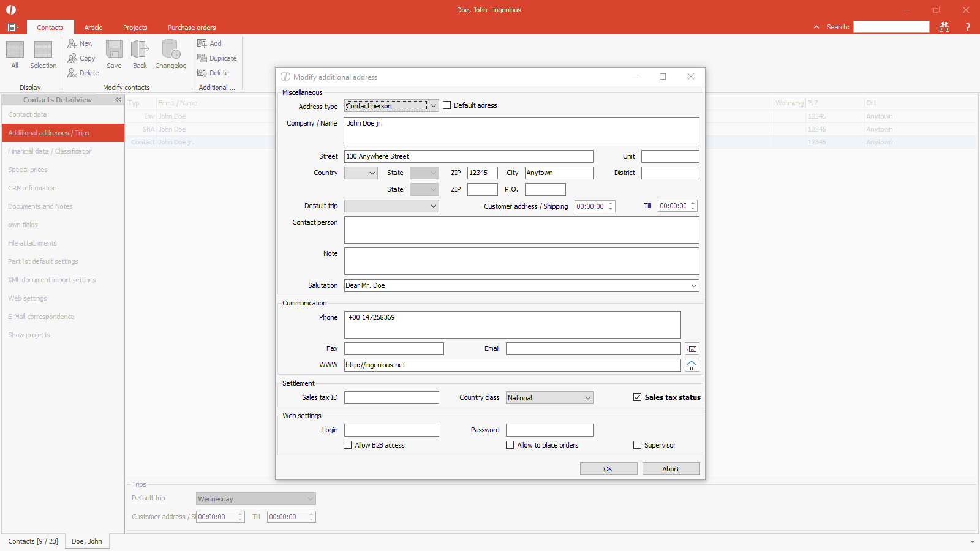
Task: Collapse the Contacts Detailview sidebar
Action: [x=118, y=100]
